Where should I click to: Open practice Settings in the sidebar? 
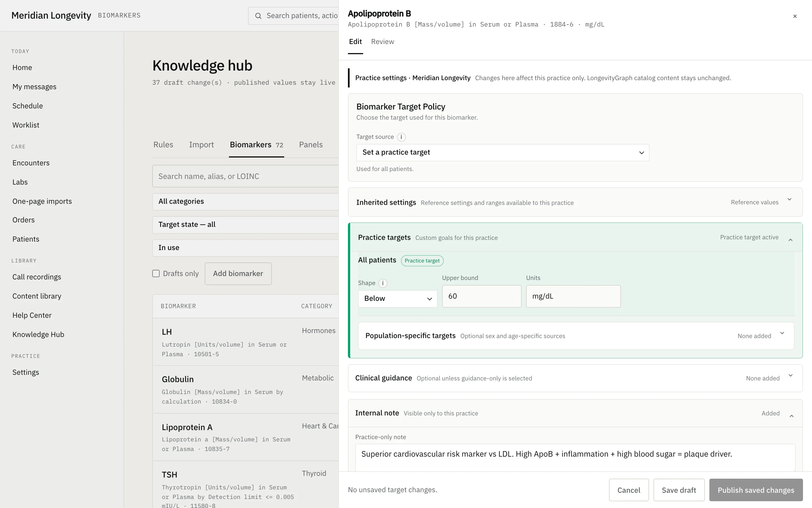(26, 372)
